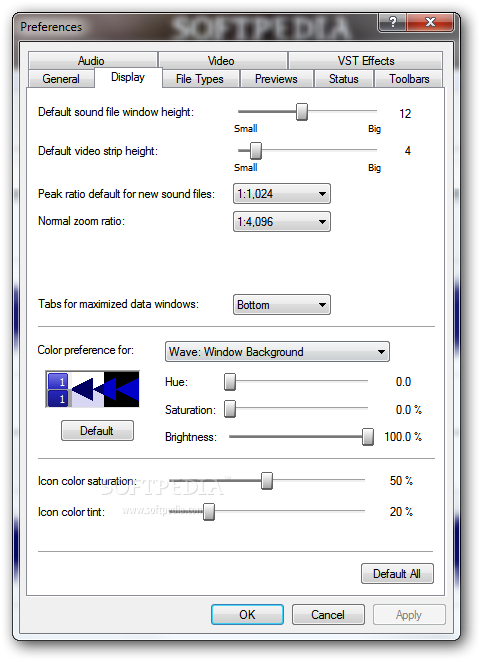Click the Brightness value 100.0 %
The height and width of the screenshot is (661, 481).
pyautogui.click(x=403, y=437)
